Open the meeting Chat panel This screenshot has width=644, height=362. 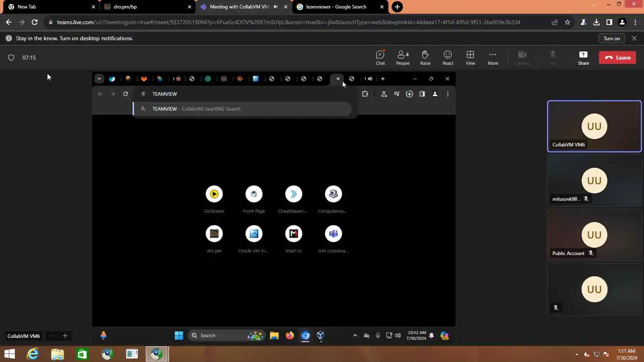(x=380, y=58)
